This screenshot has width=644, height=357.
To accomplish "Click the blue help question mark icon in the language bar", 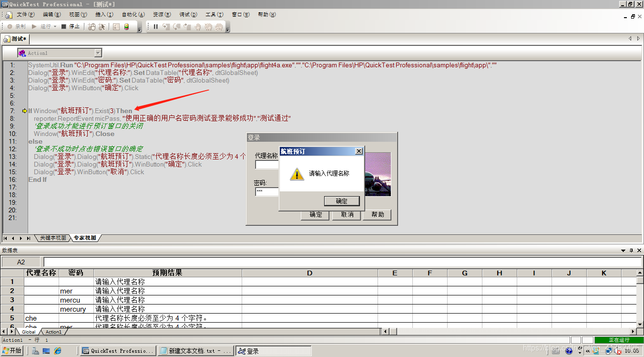I will click(x=569, y=351).
